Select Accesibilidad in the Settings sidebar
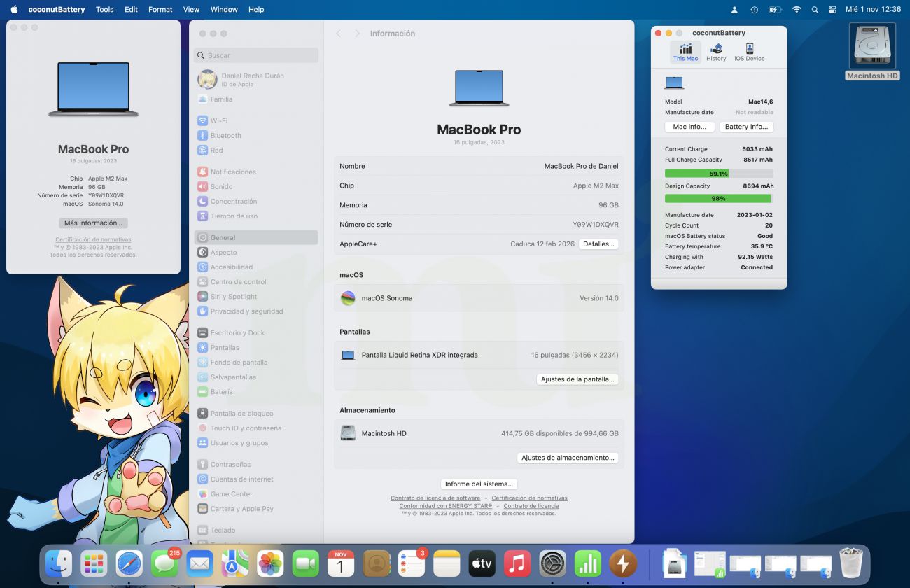 (256, 267)
